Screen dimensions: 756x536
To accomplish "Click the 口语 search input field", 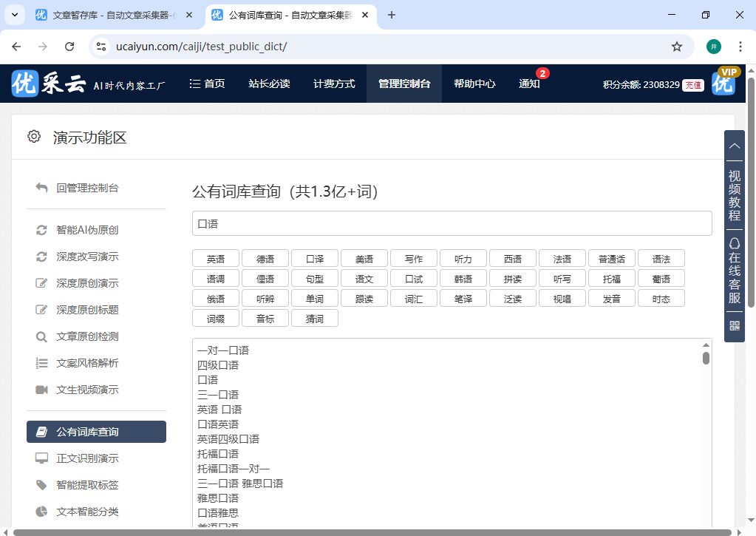I will click(452, 223).
